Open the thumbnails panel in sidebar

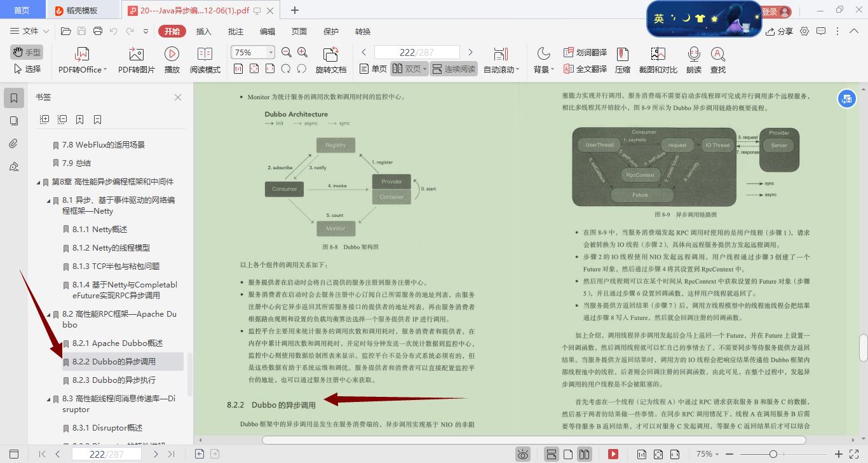[x=13, y=121]
